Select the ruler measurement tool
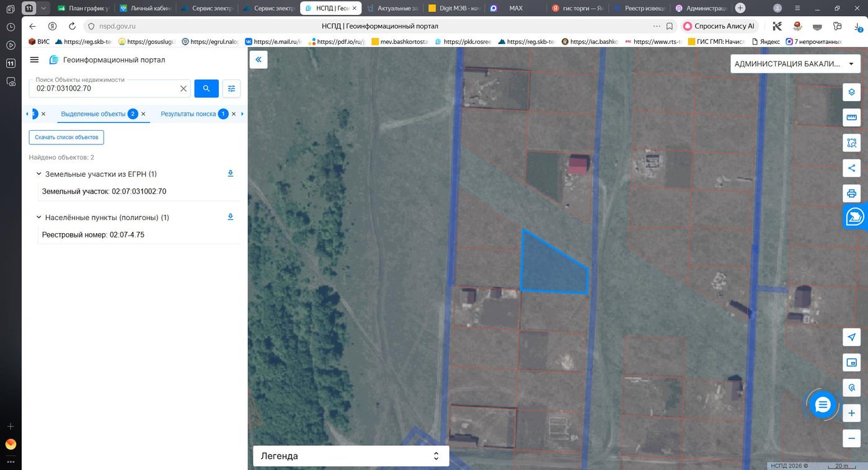This screenshot has height=470, width=868. coord(851,117)
